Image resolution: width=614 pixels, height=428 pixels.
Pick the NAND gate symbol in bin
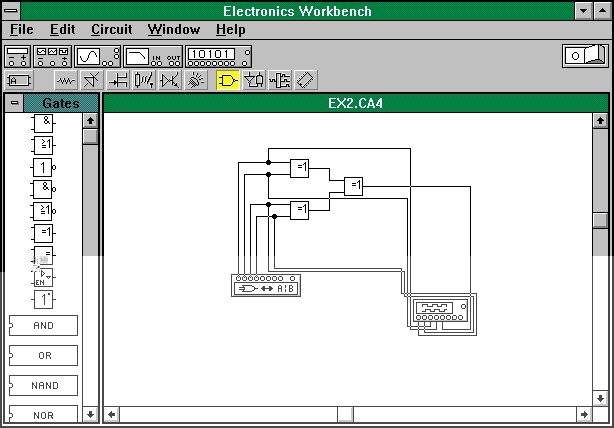pyautogui.click(x=43, y=189)
